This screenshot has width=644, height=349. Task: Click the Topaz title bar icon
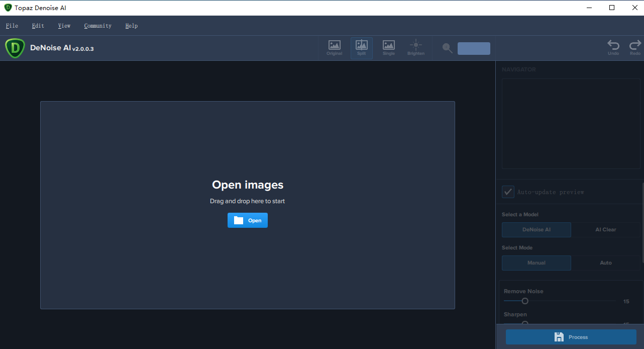[x=8, y=8]
